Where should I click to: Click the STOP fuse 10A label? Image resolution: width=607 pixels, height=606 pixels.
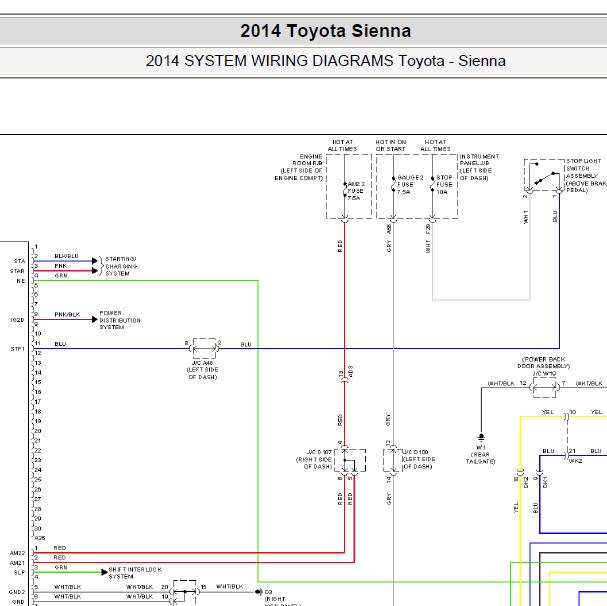pyautogui.click(x=444, y=184)
